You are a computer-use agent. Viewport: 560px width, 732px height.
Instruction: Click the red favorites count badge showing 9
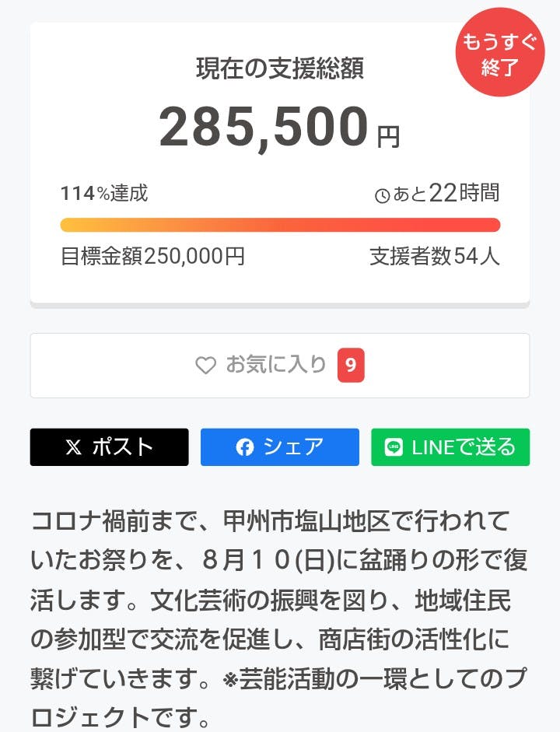[351, 366]
